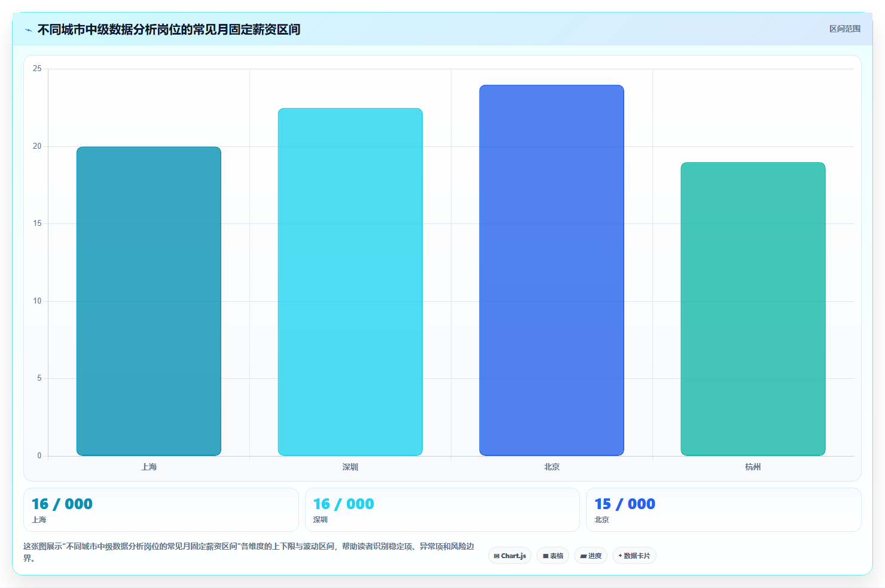Click the Chart.js tag chip
Screen dimensions: 885x588
(x=509, y=556)
